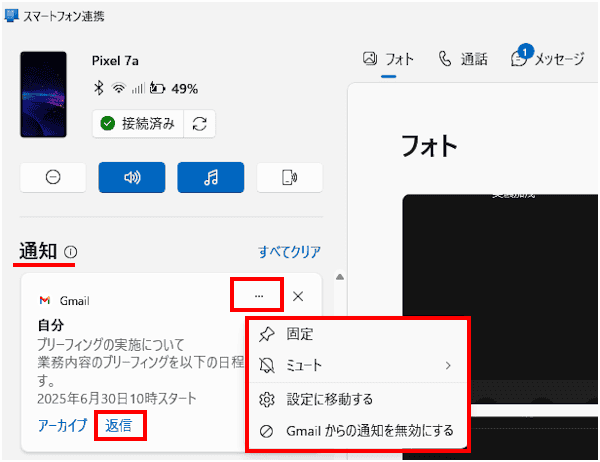
Task: Click the Bluetooth status icon
Action: click(x=99, y=88)
